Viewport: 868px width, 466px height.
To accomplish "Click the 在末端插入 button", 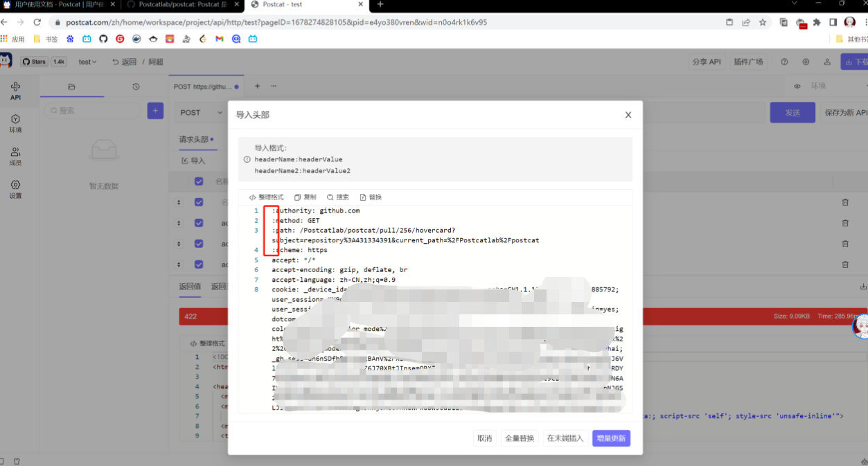I will [565, 438].
